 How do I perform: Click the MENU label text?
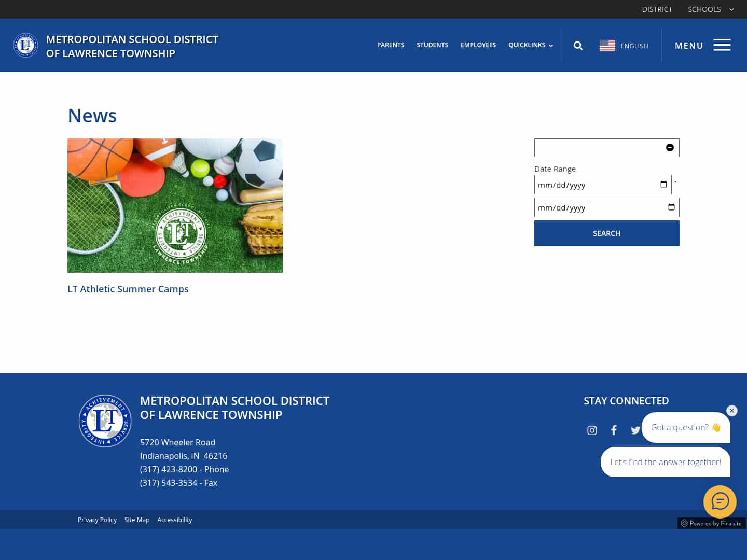point(689,46)
